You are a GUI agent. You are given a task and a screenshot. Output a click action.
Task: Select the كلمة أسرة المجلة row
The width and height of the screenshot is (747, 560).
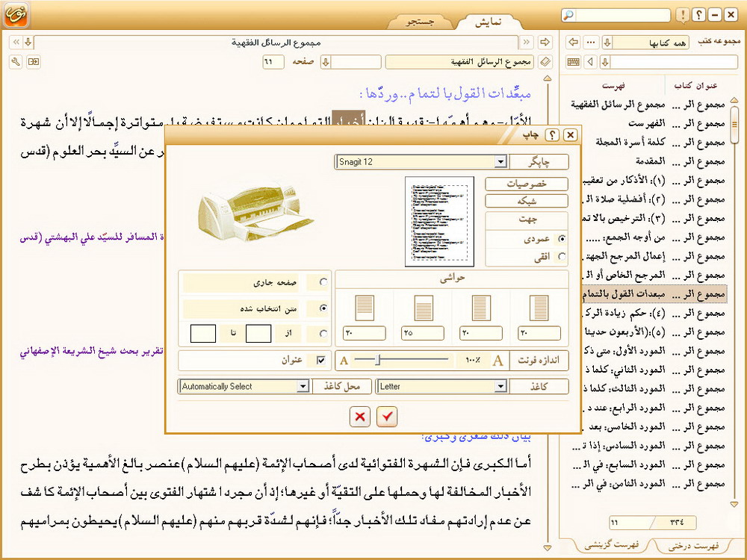648,142
